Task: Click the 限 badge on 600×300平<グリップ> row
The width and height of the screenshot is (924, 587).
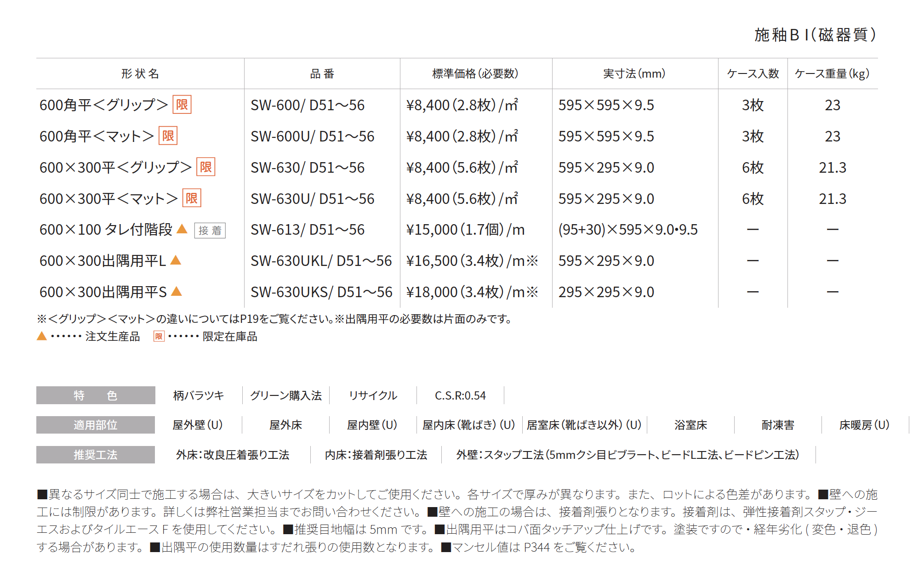Action: (205, 167)
